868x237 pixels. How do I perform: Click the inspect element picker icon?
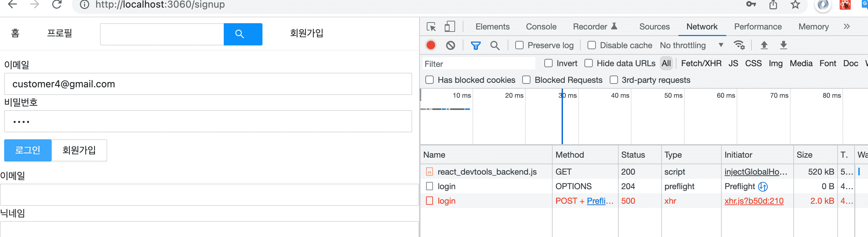(431, 27)
